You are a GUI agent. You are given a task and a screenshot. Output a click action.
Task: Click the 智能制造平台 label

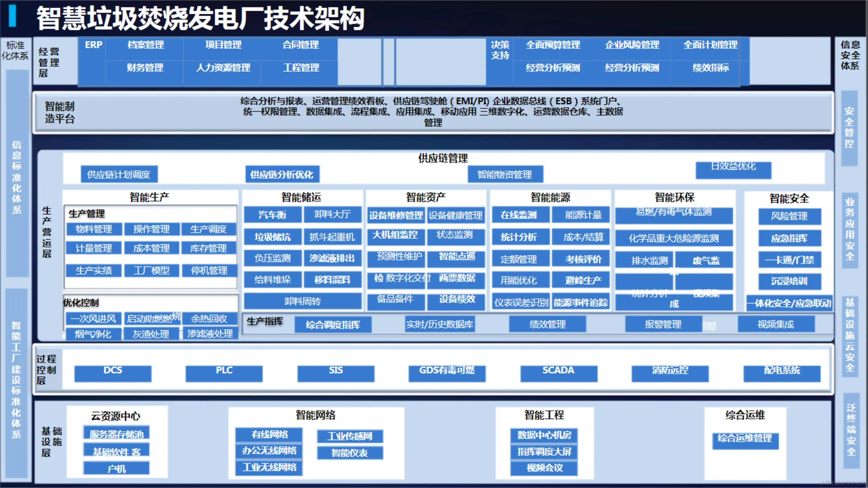(60, 112)
